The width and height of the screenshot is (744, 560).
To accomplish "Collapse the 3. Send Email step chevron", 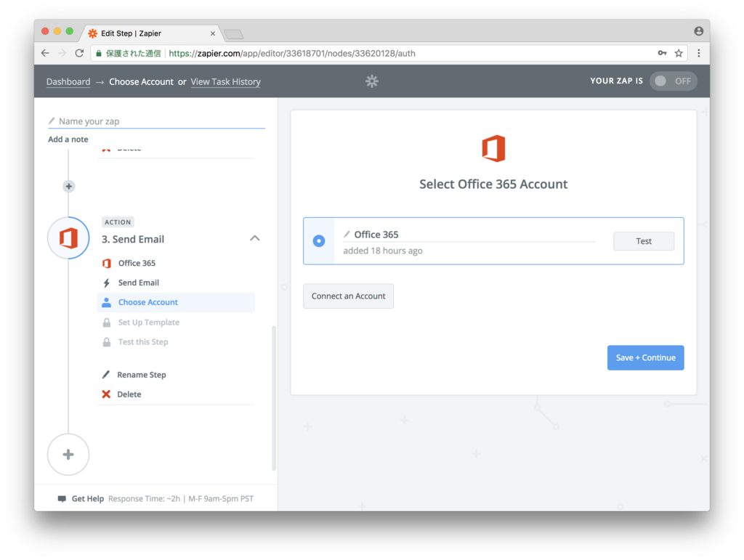I will pos(255,238).
